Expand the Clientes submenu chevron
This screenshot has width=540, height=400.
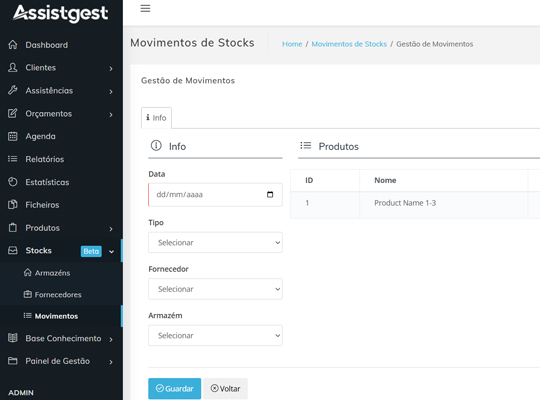(x=111, y=69)
